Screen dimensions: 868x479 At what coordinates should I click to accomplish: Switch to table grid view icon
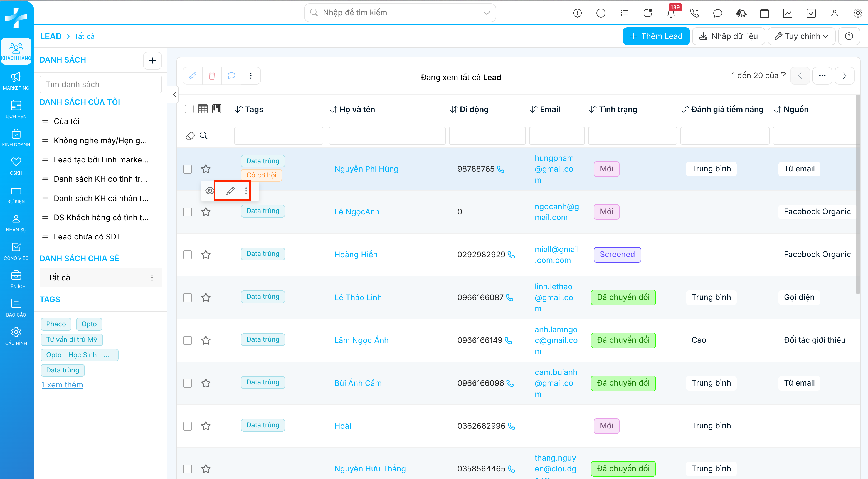(x=203, y=109)
